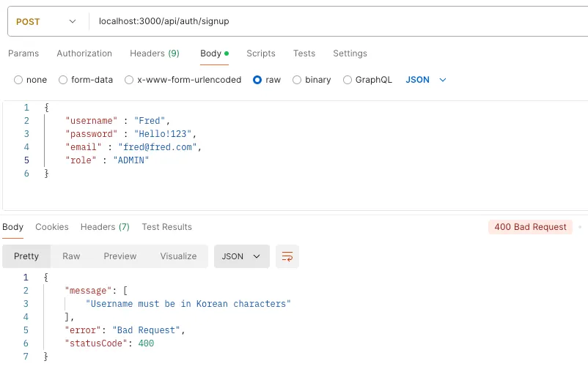588x372 pixels.
Task: Click the Visualize response button
Action: (x=179, y=256)
